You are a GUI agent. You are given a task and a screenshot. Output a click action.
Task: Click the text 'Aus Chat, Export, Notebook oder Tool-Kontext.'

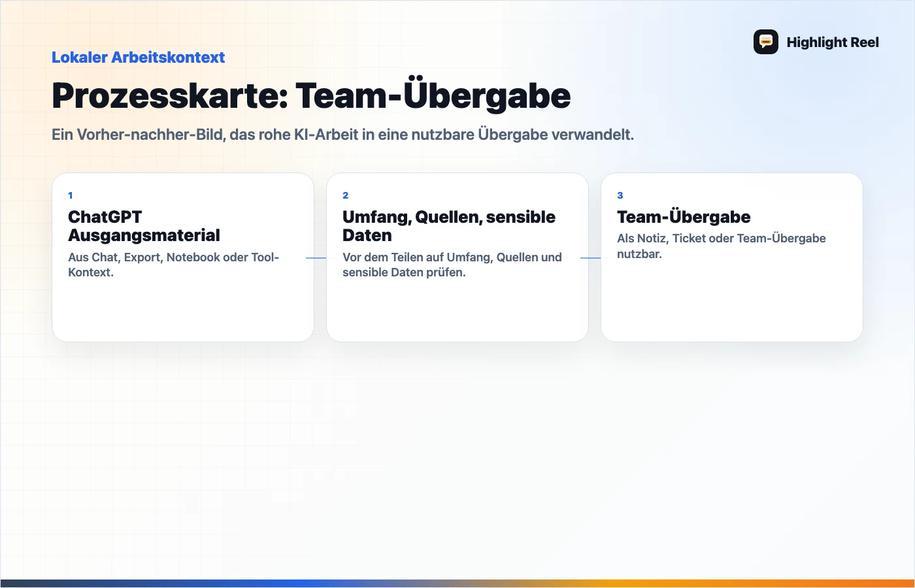[174, 265]
